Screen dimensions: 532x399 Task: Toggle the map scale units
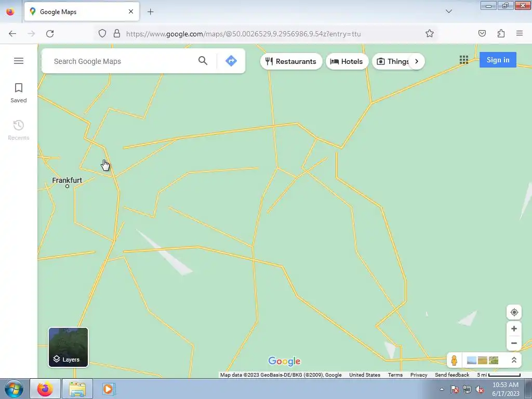coord(499,375)
